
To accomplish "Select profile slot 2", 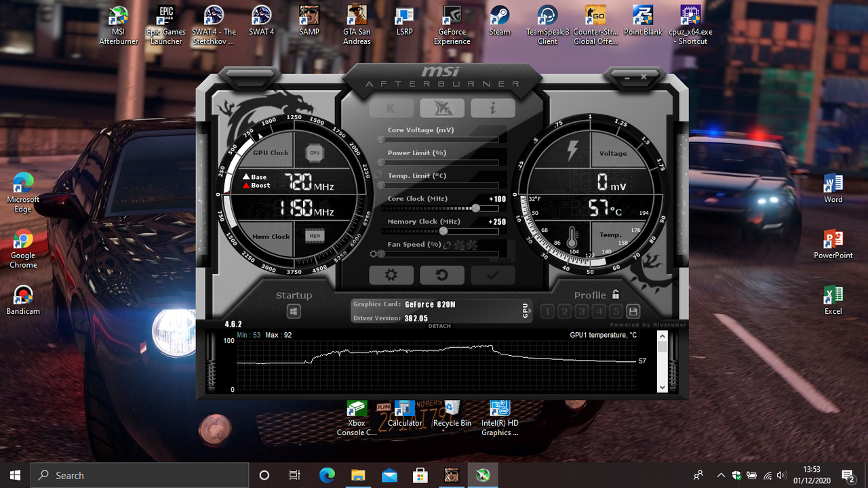I will [x=564, y=312].
